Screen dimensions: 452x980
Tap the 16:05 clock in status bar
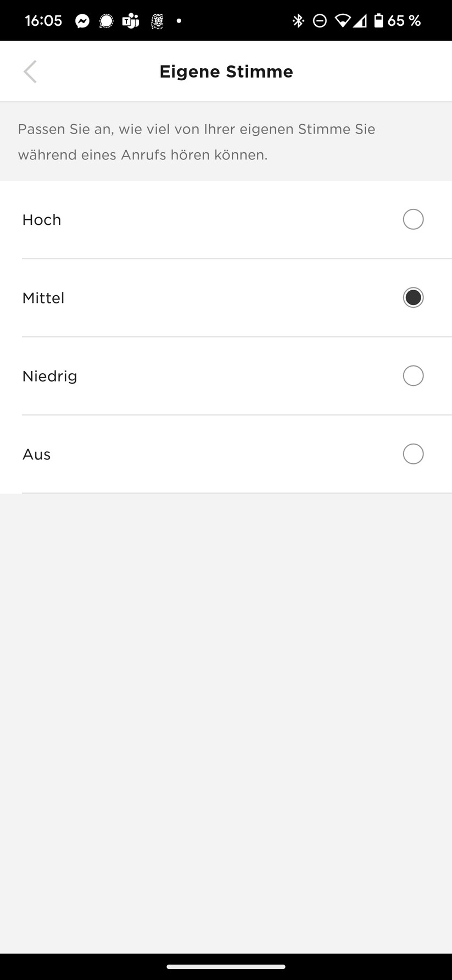[x=43, y=21]
